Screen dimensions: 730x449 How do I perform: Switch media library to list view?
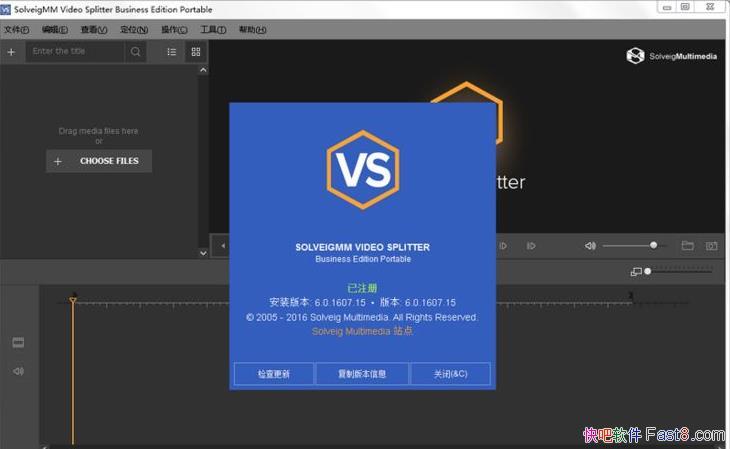(172, 52)
